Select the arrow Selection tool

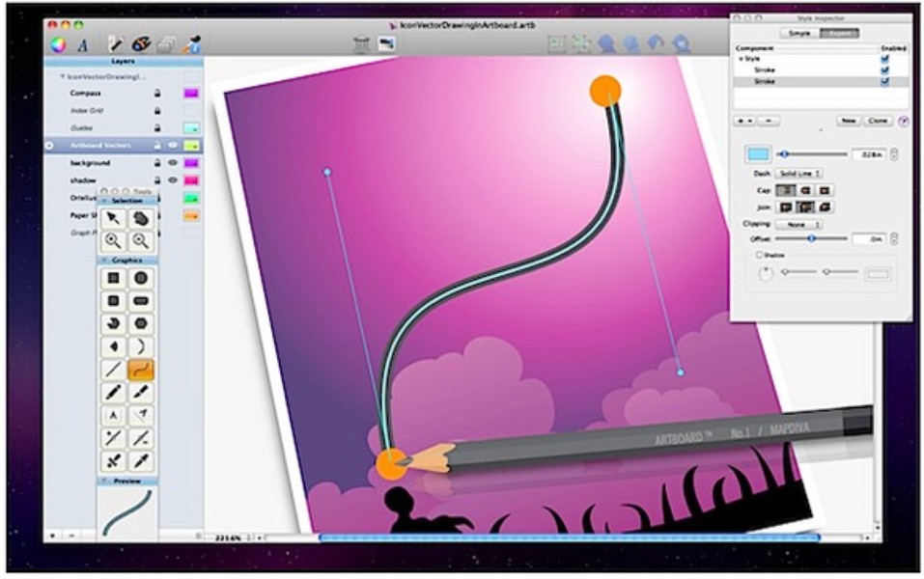(x=113, y=218)
